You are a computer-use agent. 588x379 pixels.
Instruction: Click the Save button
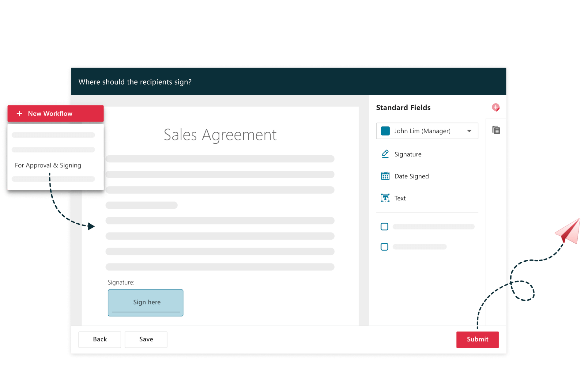pyautogui.click(x=146, y=339)
